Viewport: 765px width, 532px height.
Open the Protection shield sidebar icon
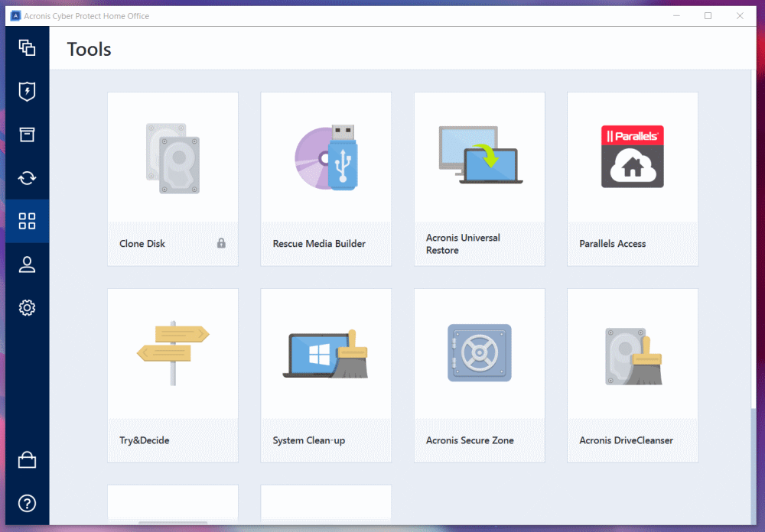27,92
